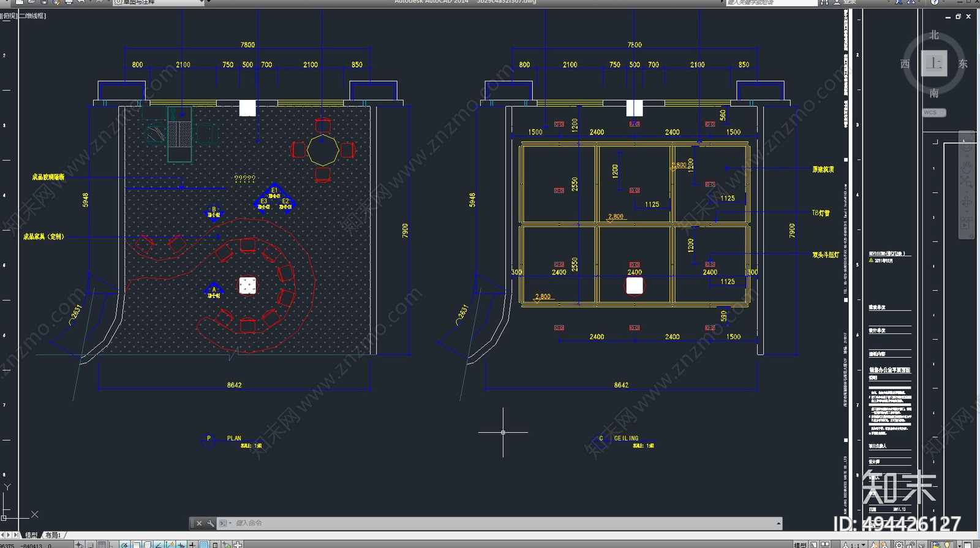Toggle Quick Properties in status bar
This screenshot has width=980, height=548.
(x=215, y=544)
